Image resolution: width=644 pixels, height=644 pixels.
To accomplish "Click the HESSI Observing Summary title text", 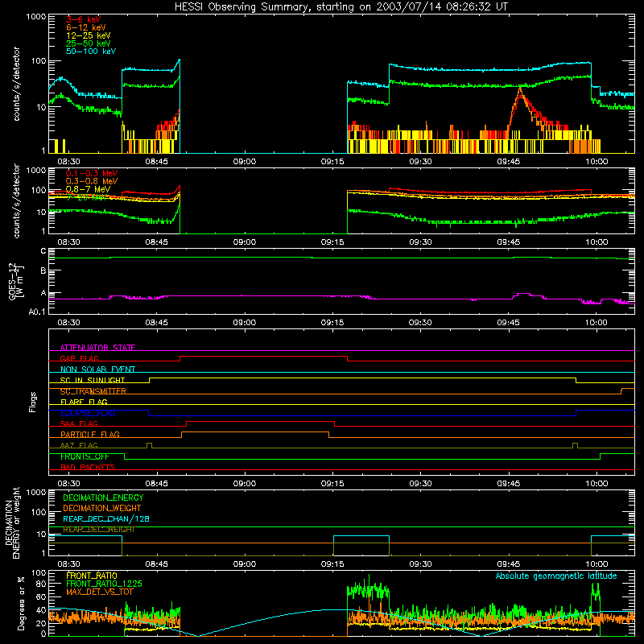I will click(x=341, y=6).
